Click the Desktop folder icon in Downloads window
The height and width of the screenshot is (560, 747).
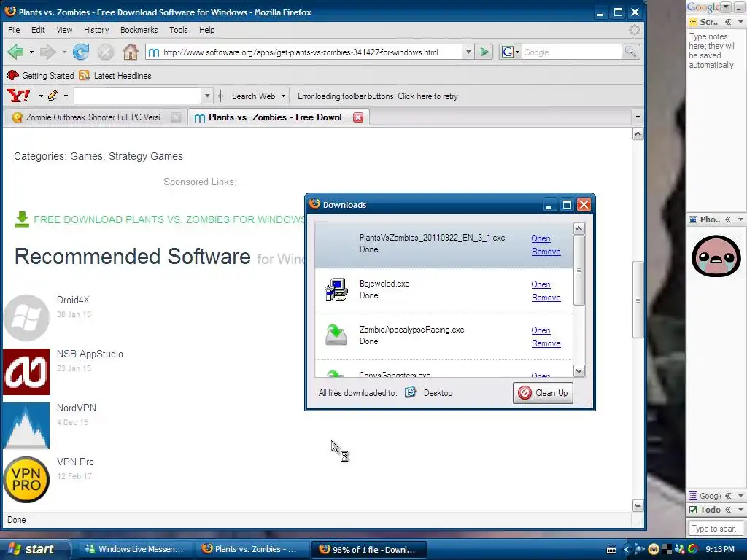410,392
